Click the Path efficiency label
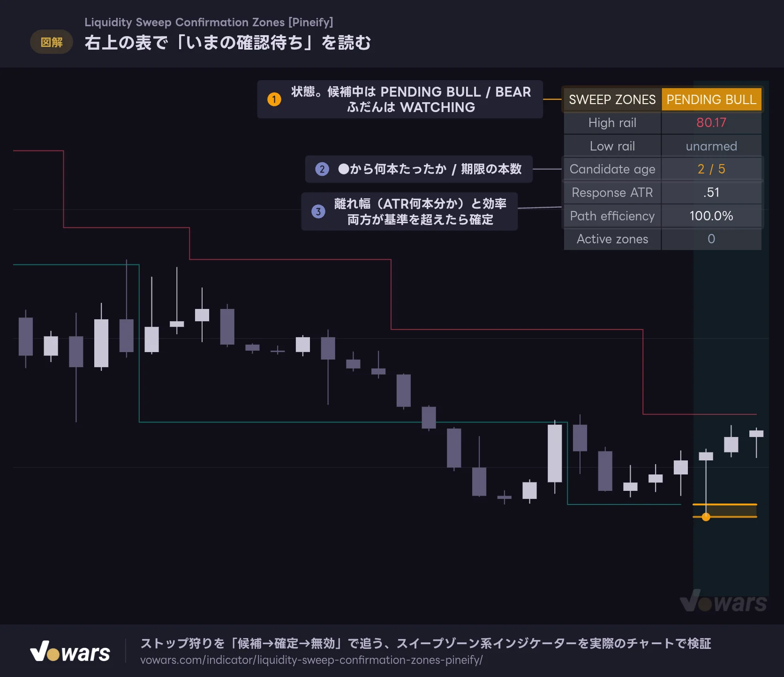The image size is (784, 677). pos(612,216)
